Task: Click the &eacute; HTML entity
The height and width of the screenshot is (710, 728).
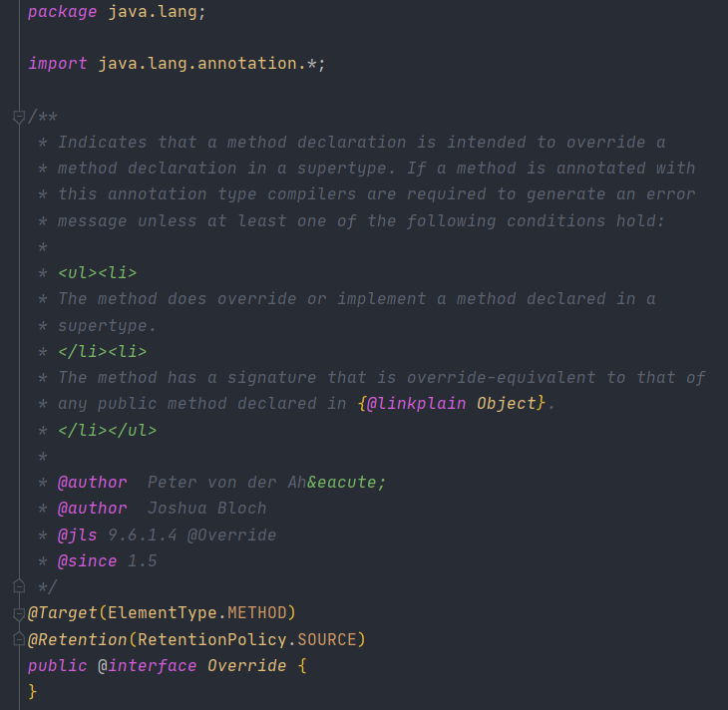Action: point(346,483)
